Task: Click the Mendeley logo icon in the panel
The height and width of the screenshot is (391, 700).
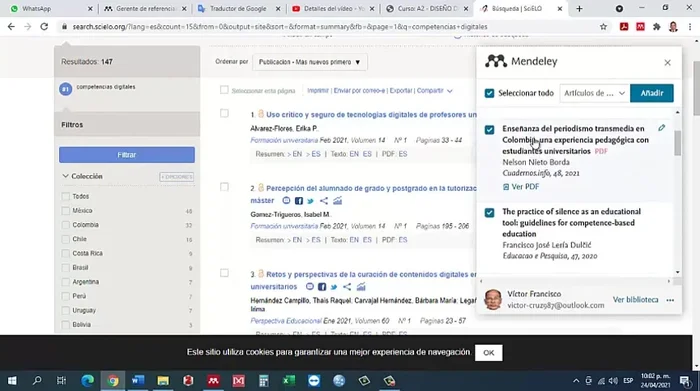Action: [496, 61]
